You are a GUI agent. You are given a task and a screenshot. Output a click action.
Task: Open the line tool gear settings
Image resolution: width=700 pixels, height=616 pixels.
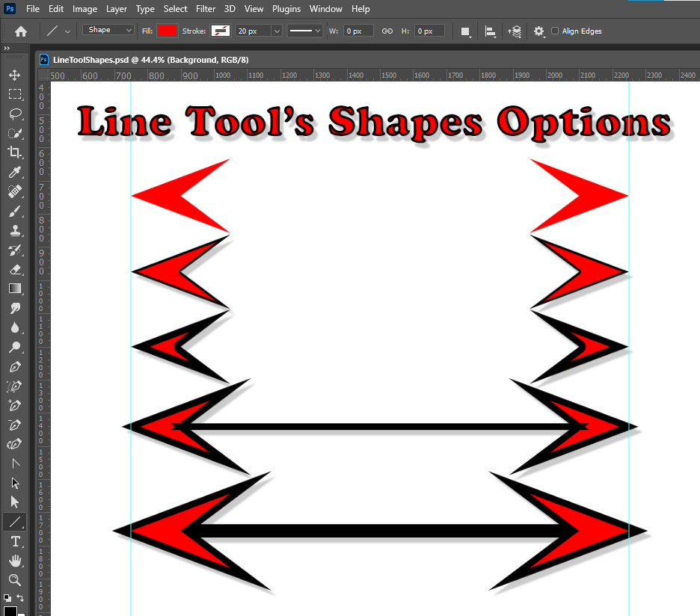tap(540, 31)
